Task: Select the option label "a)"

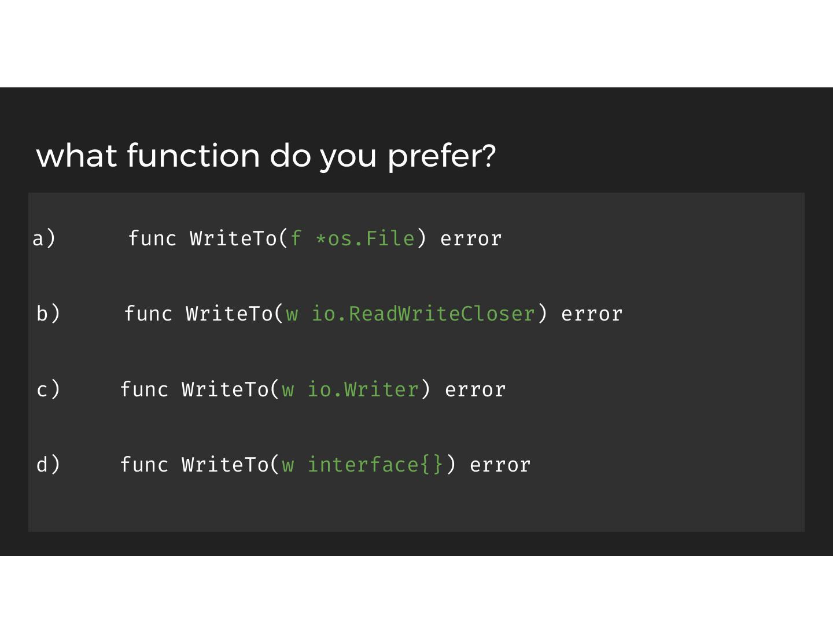Action: coord(44,238)
